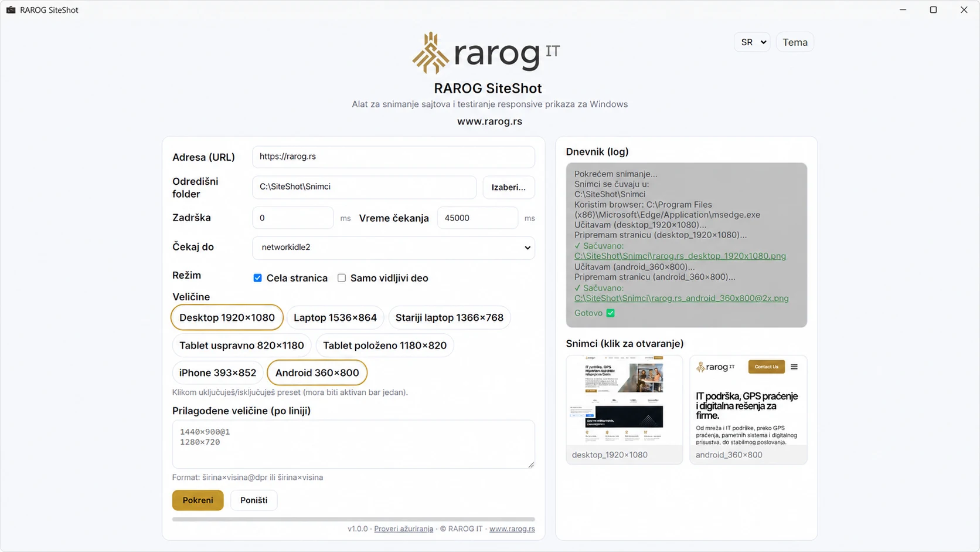Toggle Tablet položeno 1180×820 preset

click(385, 346)
